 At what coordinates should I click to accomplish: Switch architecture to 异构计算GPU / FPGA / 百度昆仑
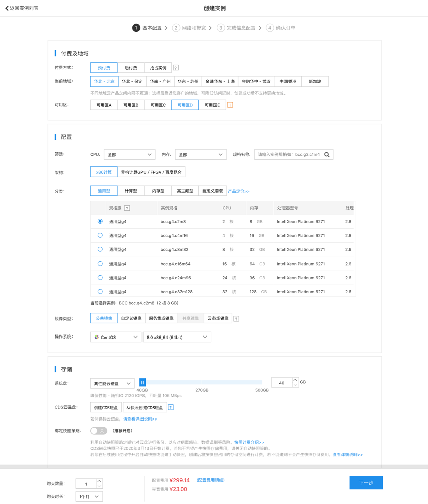151,172
